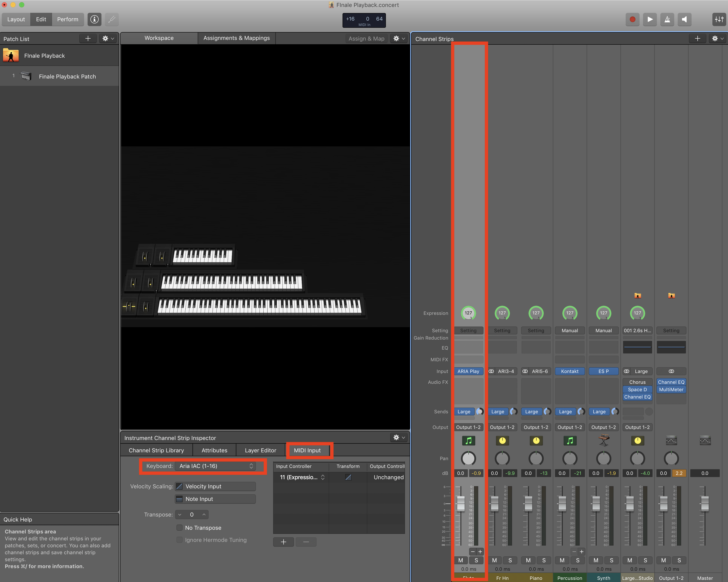Remove controller mapping with minus button
Viewport: 728px width, 582px height.
(x=306, y=542)
